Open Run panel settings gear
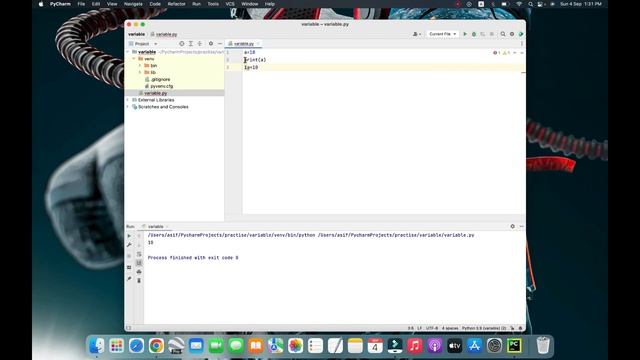640x360 pixels. [513, 227]
